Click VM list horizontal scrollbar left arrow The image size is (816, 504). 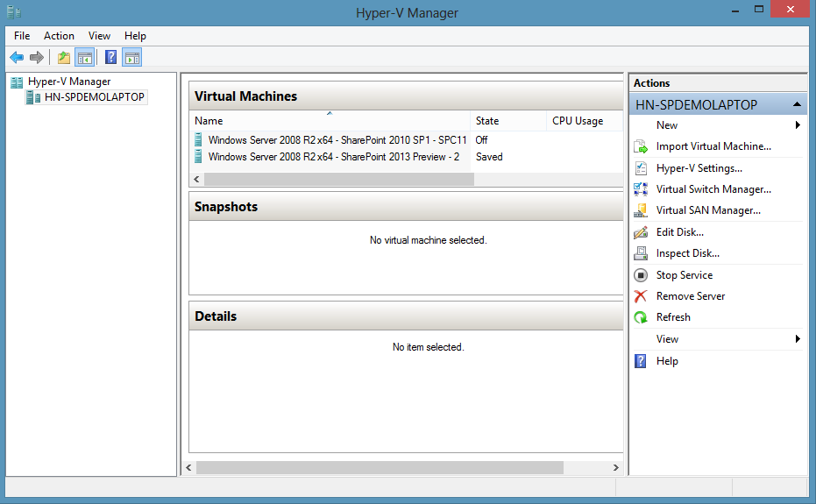(196, 179)
